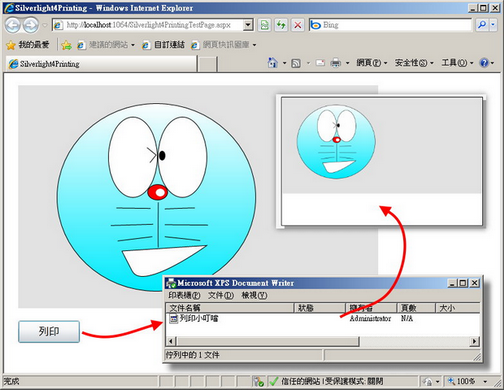Click the 完成 status bar text
Viewport: 504px width, 390px height.
tap(11, 381)
